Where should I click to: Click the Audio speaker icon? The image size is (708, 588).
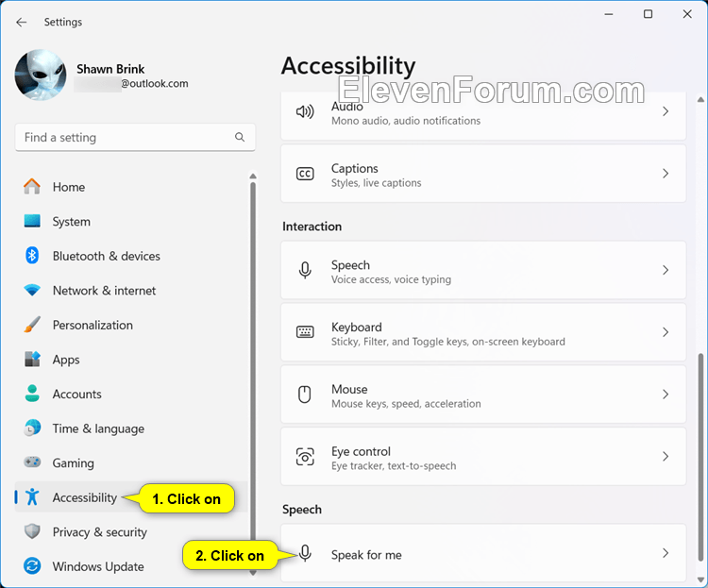(x=305, y=111)
